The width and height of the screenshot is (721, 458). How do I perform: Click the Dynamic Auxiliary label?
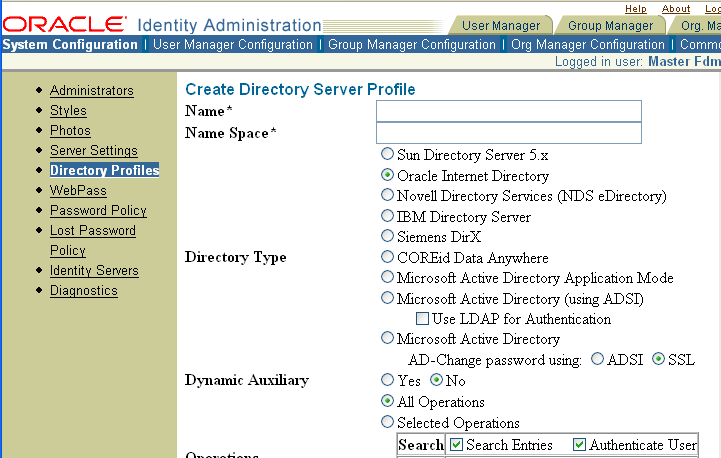[247, 380]
